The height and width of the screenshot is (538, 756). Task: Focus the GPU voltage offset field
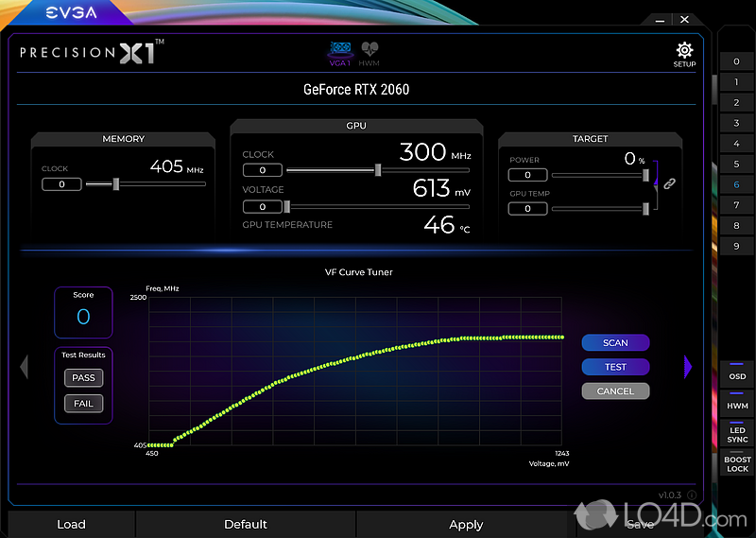263,206
